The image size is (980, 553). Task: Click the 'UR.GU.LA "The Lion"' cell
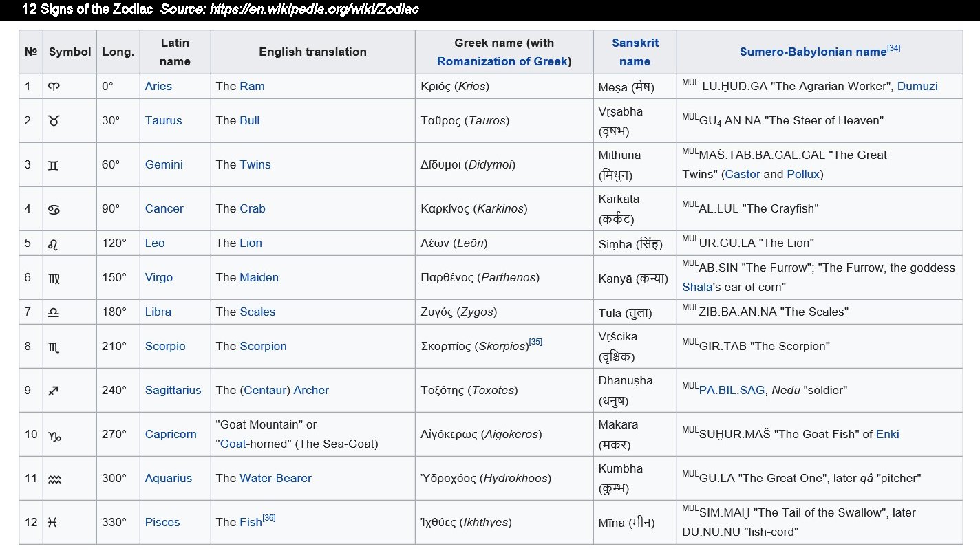pos(819,243)
